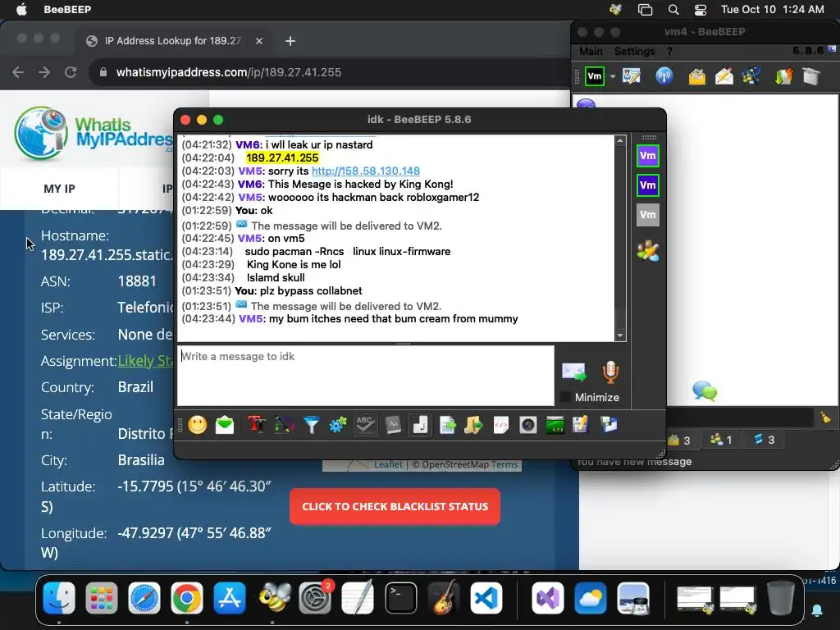This screenshot has height=630, width=840.
Task: Open a new browser tab with plus button
Action: [290, 41]
